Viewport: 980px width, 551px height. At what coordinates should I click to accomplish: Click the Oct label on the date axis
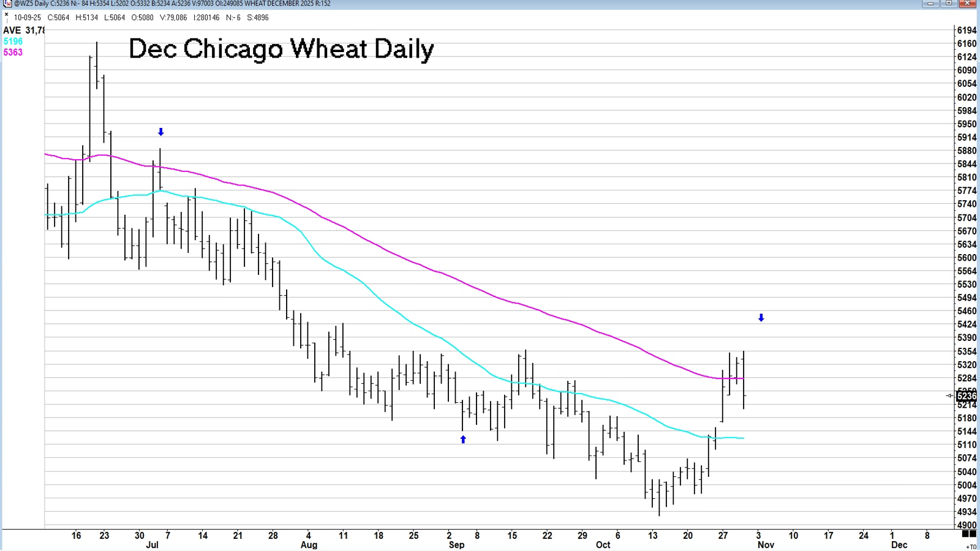(x=603, y=545)
